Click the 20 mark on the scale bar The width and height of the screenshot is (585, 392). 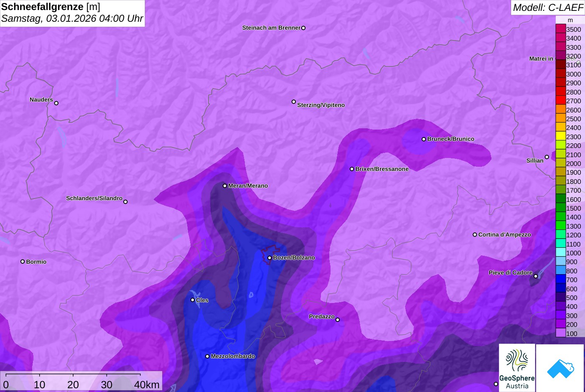73,384
